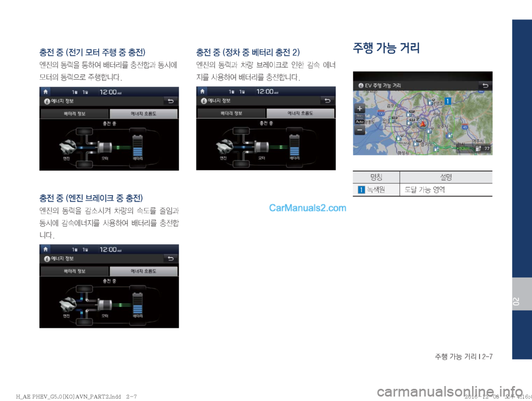This screenshot has height=401, width=532.
Task: Open the CarManuals2.com link
Action: pos(308,208)
